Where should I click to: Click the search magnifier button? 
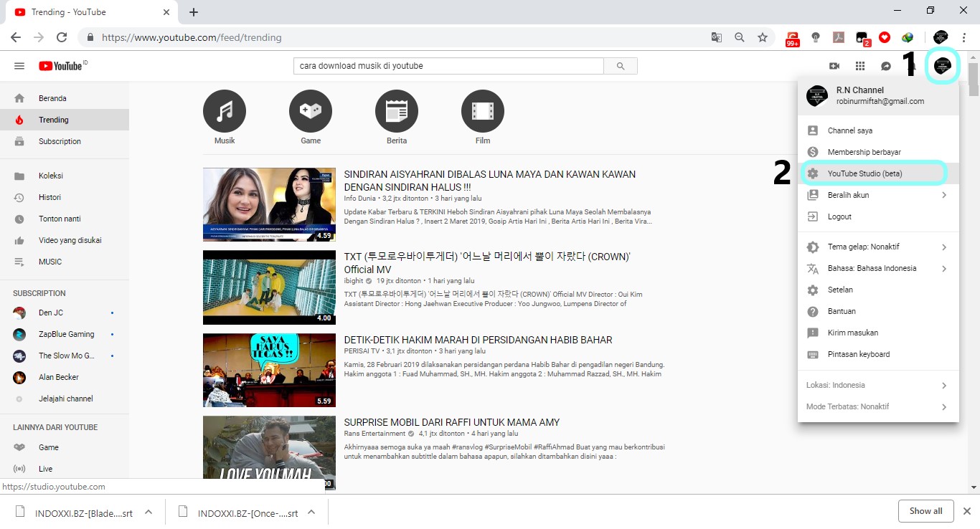click(x=620, y=66)
